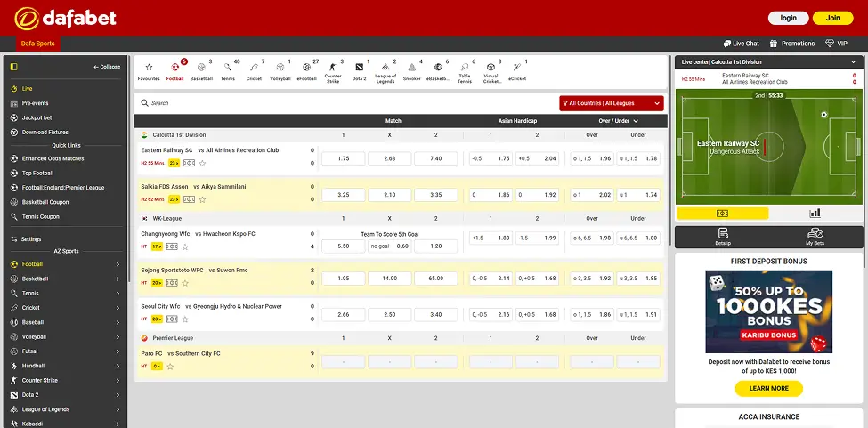Open the Dafa Sports tab
Screen dimensions: 868x428
(37, 43)
